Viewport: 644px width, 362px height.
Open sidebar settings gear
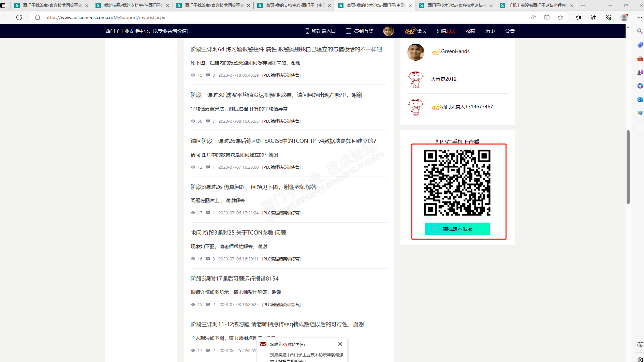click(x=640, y=359)
